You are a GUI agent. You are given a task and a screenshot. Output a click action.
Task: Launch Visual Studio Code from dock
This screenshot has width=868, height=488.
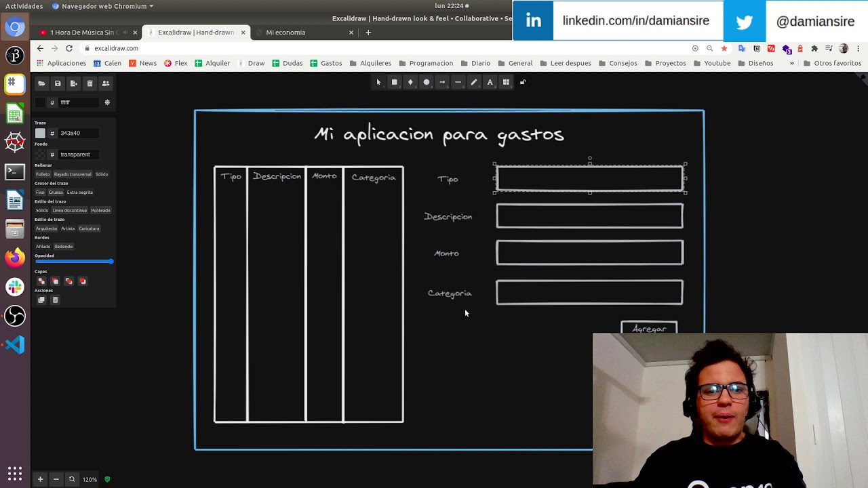tap(15, 345)
